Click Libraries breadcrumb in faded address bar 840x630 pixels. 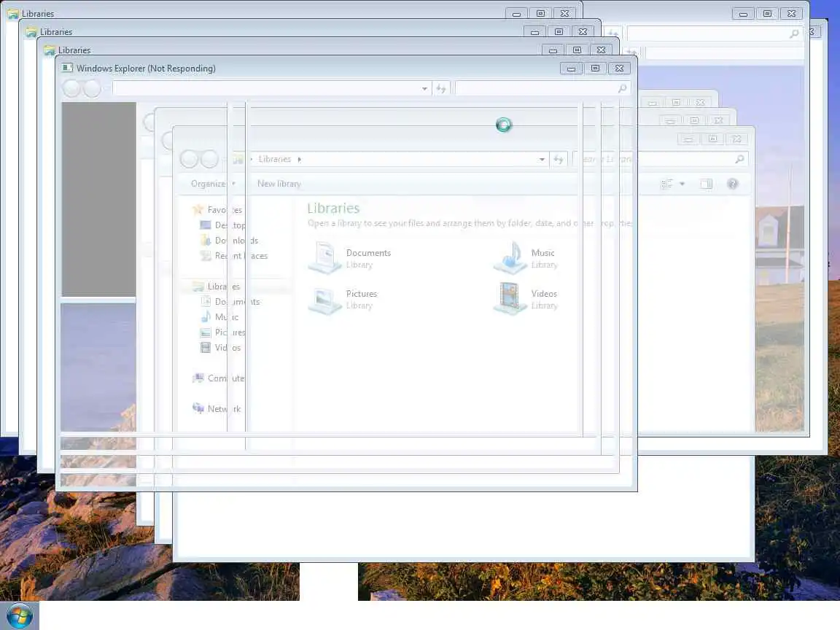pos(274,159)
